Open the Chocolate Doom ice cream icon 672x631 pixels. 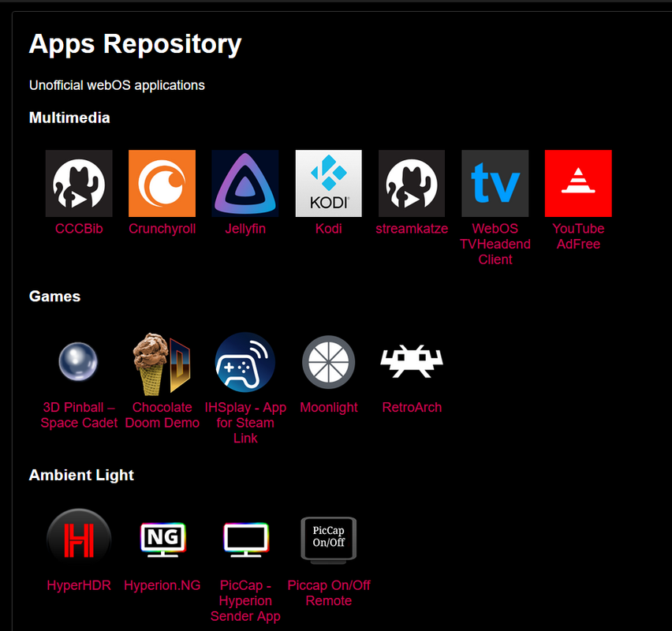162,364
